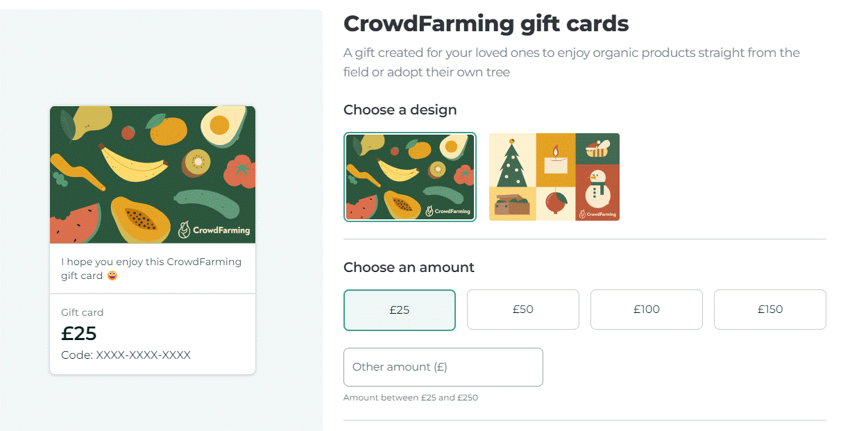
Task: Click the avocado illustration on preview card
Action: [x=222, y=127]
